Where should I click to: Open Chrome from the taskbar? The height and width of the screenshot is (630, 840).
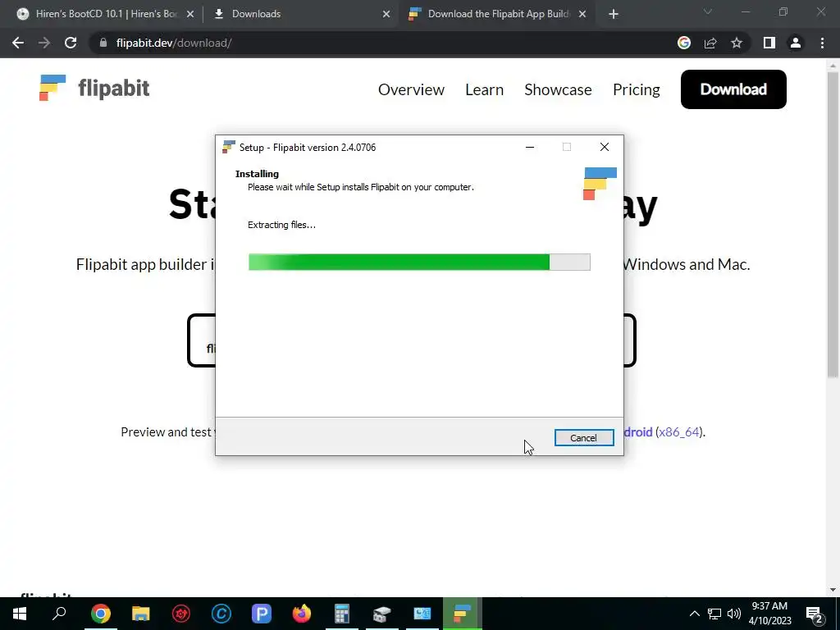[x=101, y=614]
